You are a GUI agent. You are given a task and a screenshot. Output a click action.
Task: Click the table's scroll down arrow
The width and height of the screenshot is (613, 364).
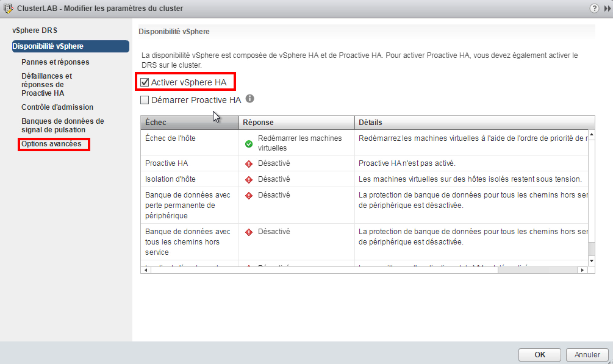[x=592, y=261]
